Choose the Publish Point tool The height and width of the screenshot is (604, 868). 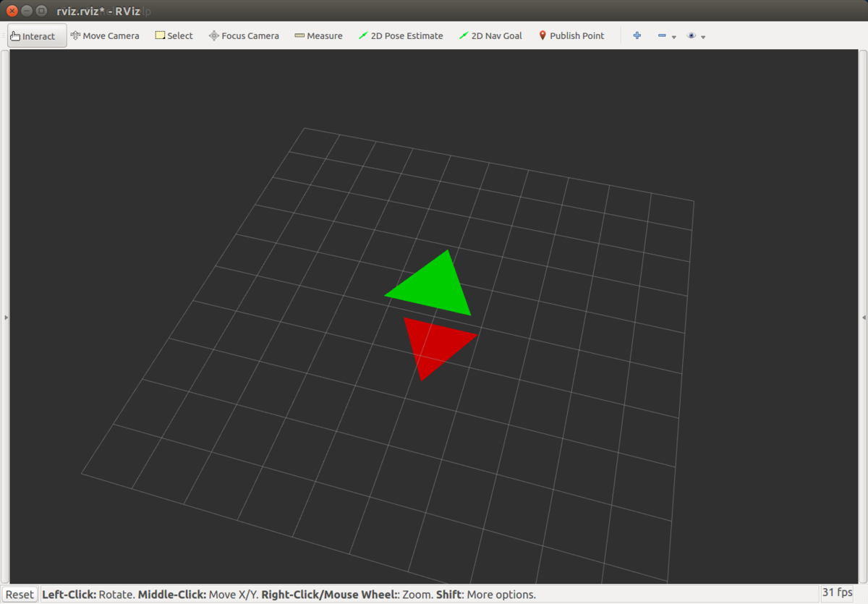tap(571, 35)
